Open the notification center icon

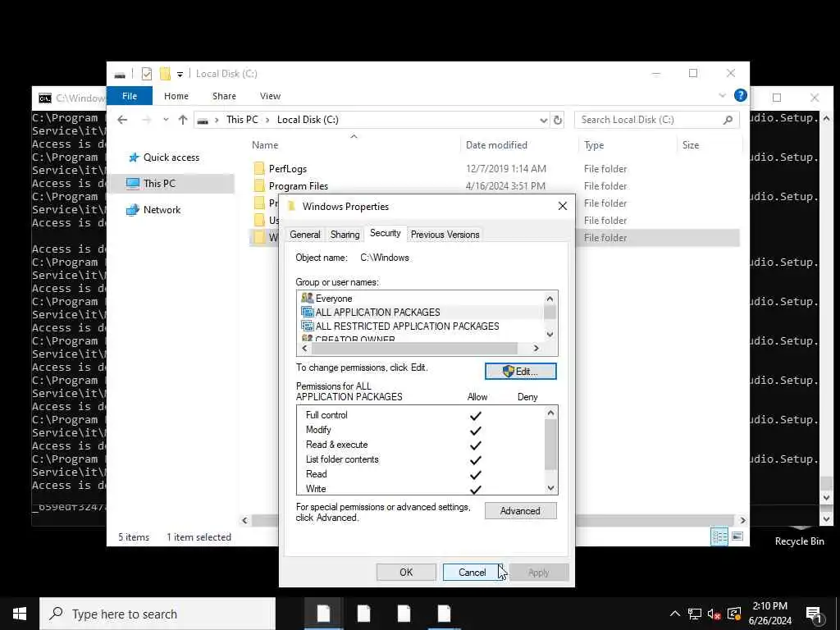(814, 614)
